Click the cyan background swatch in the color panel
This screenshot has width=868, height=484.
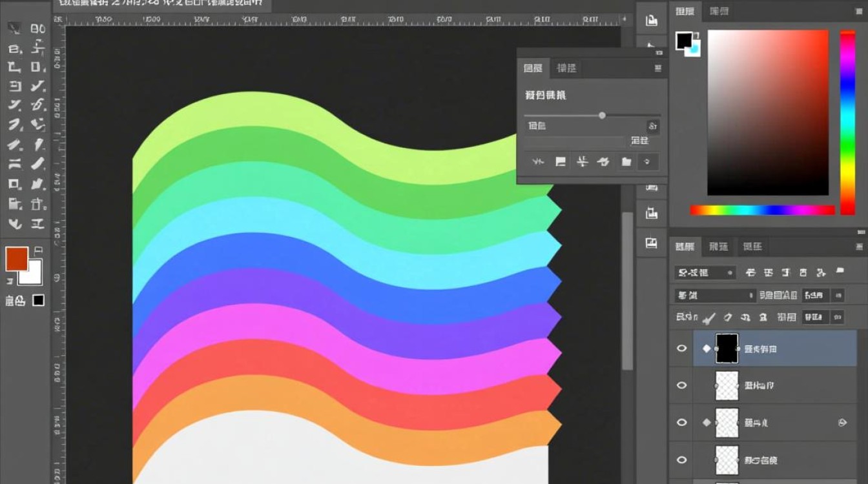coord(695,50)
